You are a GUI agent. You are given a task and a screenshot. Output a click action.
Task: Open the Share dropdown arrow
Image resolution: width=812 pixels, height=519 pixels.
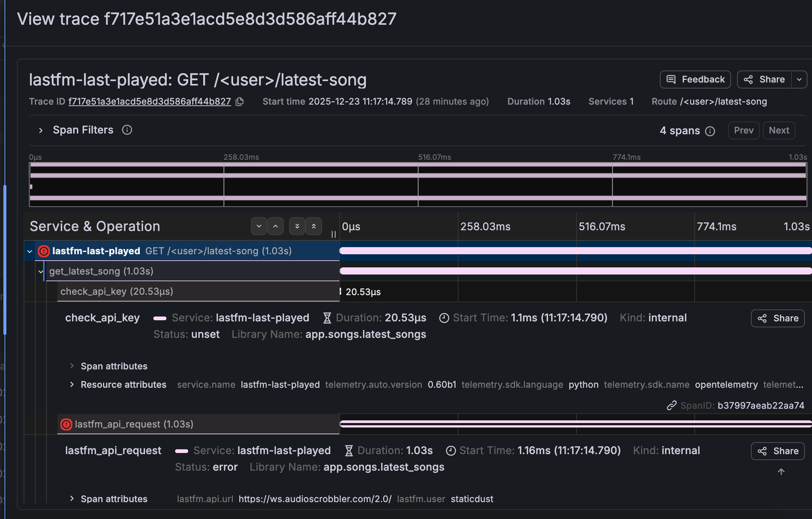tap(799, 79)
